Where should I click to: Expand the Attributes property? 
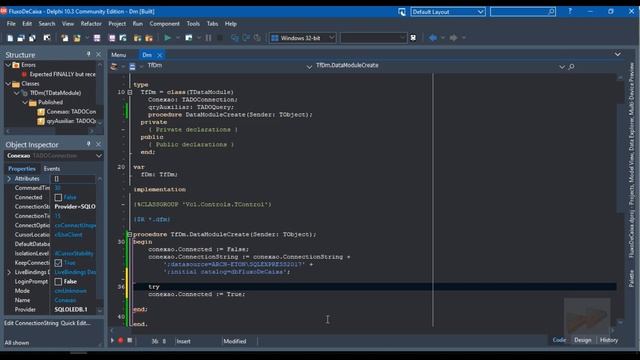coord(9,179)
